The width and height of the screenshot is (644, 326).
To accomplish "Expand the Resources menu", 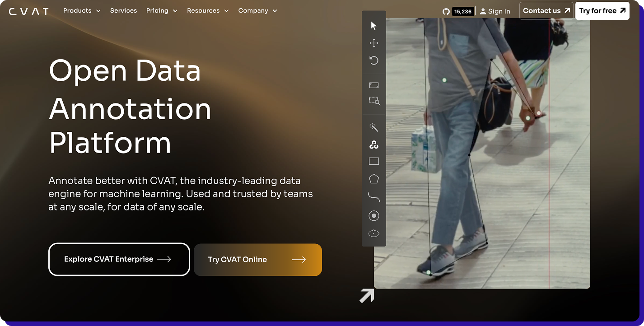I will click(207, 10).
